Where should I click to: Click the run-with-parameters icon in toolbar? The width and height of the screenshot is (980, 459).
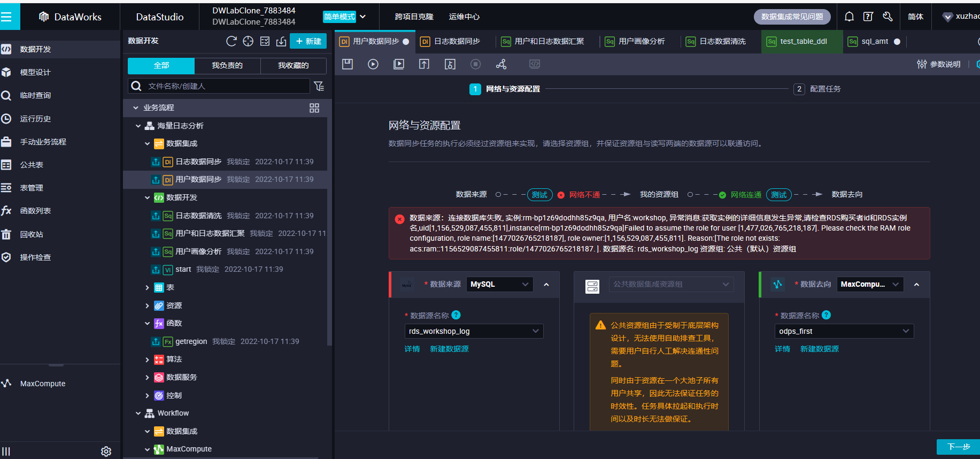point(399,64)
